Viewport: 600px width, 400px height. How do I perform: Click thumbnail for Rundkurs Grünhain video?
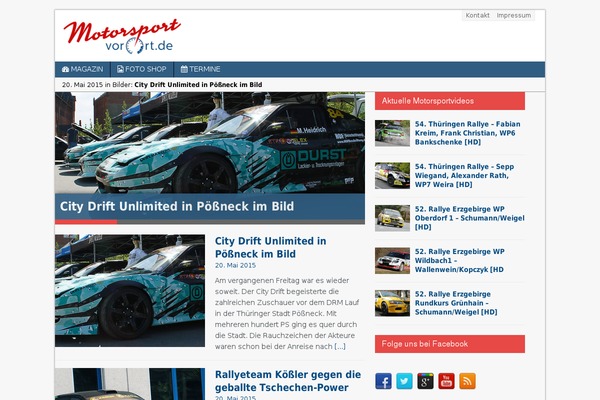392,303
